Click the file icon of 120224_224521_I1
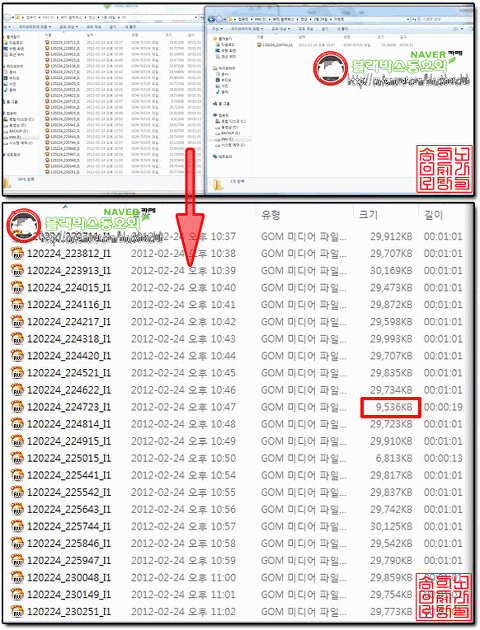 pos(17,373)
